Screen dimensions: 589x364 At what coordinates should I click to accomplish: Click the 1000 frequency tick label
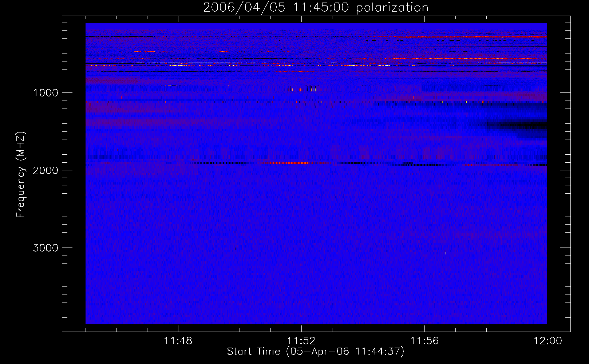pos(46,93)
